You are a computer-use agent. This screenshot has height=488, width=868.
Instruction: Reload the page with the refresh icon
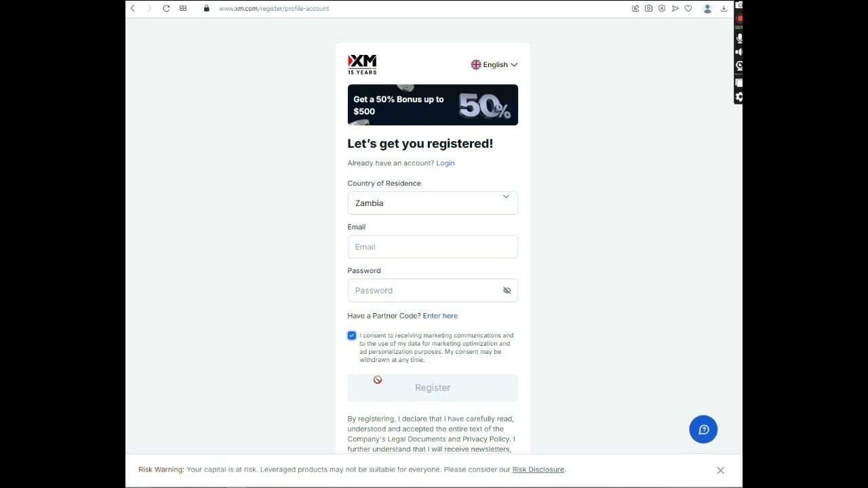166,8
